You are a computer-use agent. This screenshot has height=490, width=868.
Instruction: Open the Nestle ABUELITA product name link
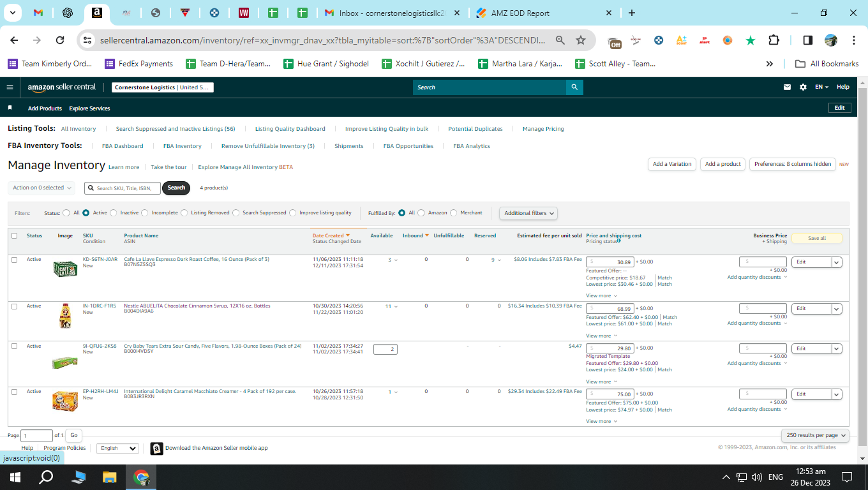[197, 306]
